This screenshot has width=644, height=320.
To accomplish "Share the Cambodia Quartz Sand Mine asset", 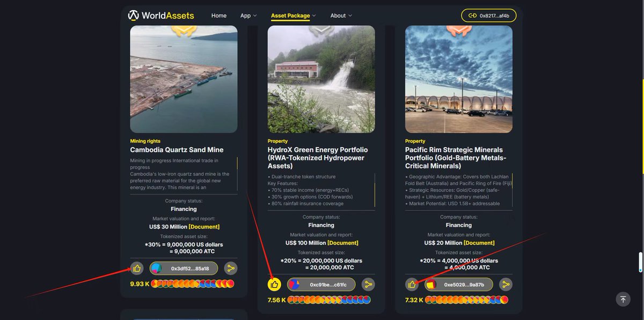I will (231, 268).
